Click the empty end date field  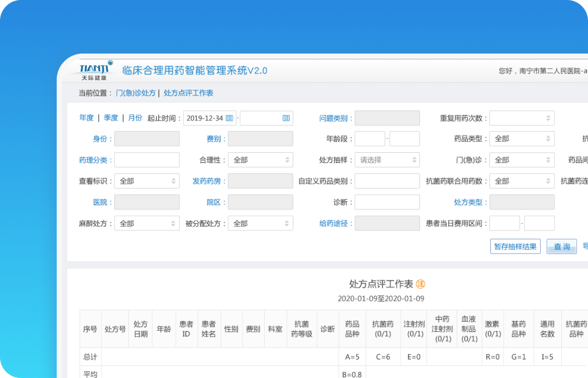(266, 118)
